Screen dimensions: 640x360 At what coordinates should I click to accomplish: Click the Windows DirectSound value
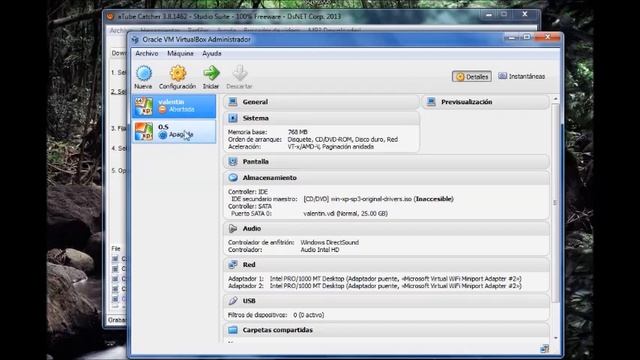pos(329,242)
